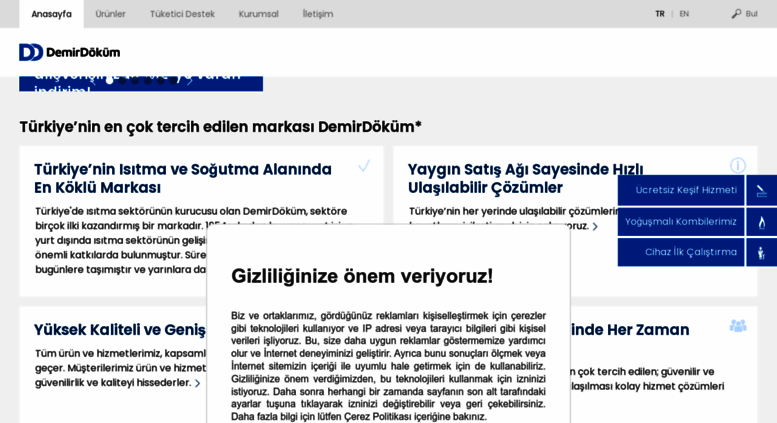
Task: Click the flame icon beside Yoğuşmalı Kombilerimiz
Action: point(762,222)
